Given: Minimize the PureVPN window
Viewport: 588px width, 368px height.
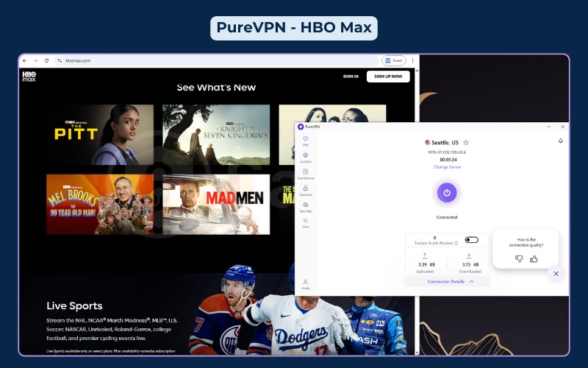Looking at the screenshot, I should pyautogui.click(x=548, y=127).
